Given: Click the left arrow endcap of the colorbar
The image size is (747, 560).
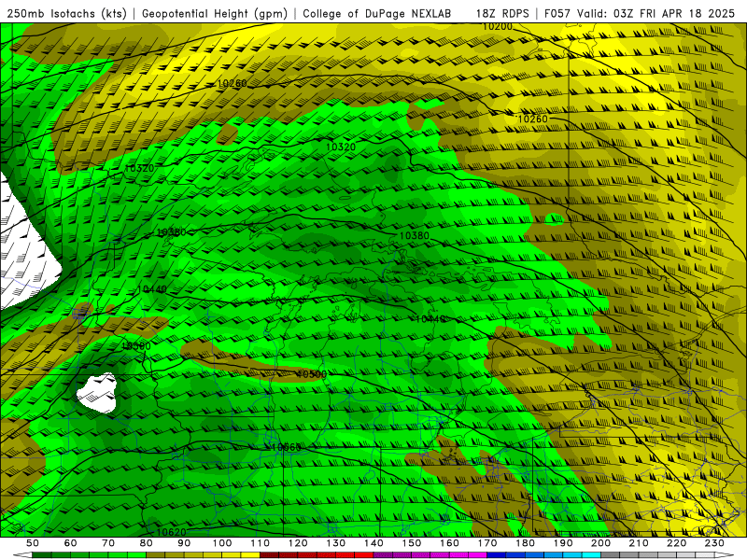Looking at the screenshot, I should coord(22,555).
